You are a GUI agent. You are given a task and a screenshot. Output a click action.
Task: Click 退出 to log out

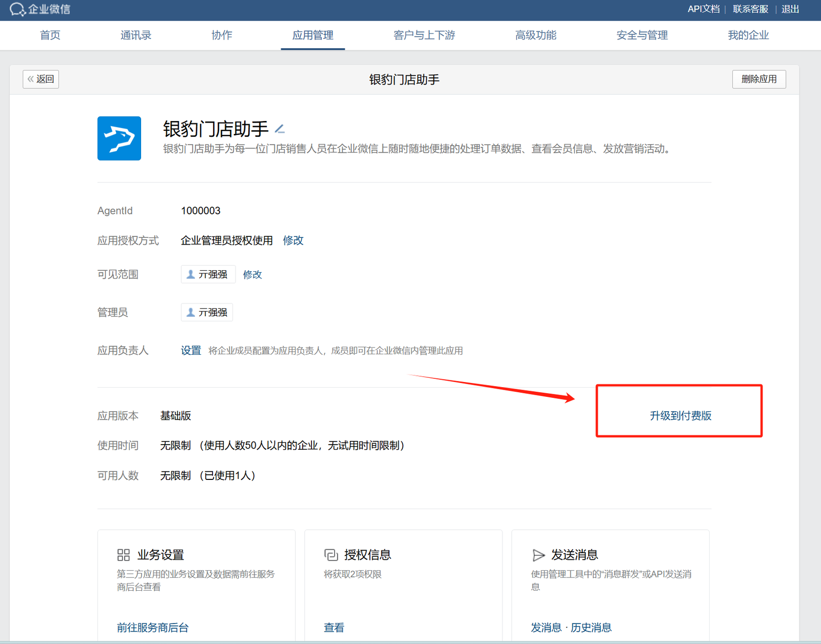point(790,9)
